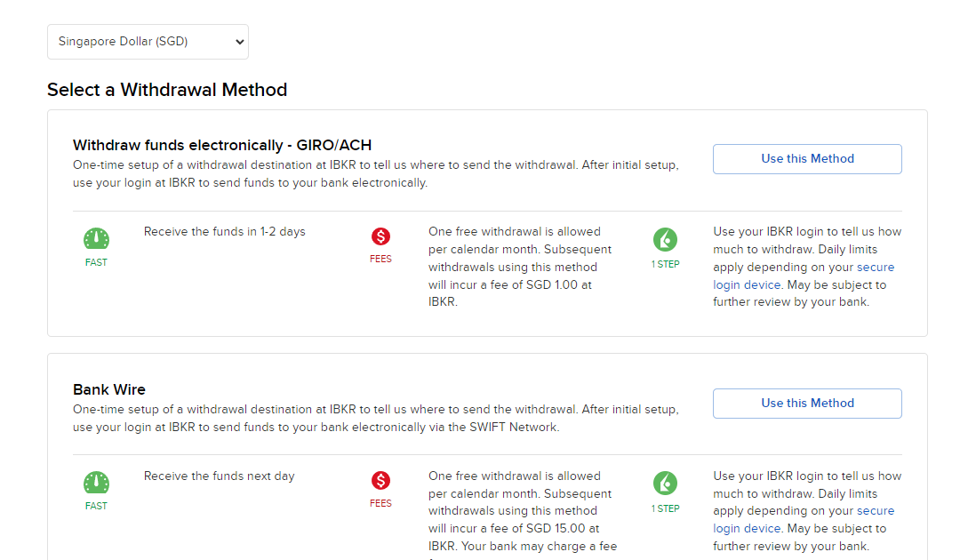The image size is (960, 560).
Task: Click the GIRO/ACH one-time setup description paragraph
Action: click(375, 174)
